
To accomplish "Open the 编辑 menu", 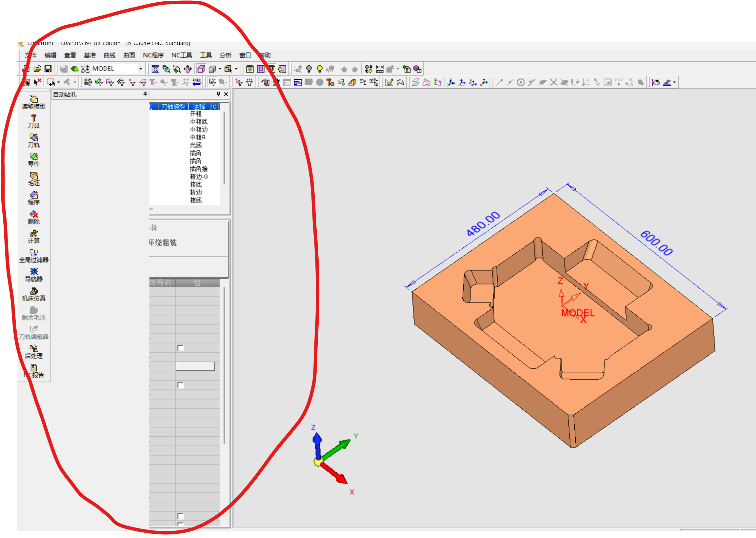I will 50,55.
